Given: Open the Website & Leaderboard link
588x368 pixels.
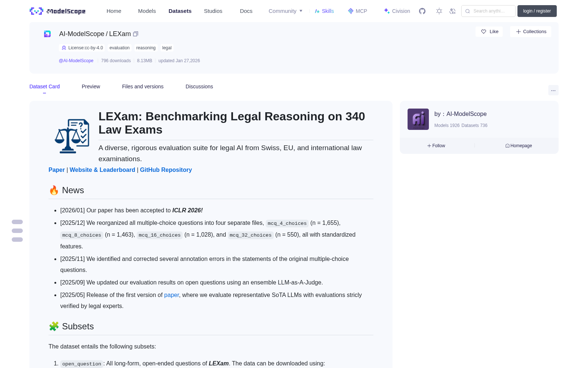Looking at the screenshot, I should [x=102, y=170].
